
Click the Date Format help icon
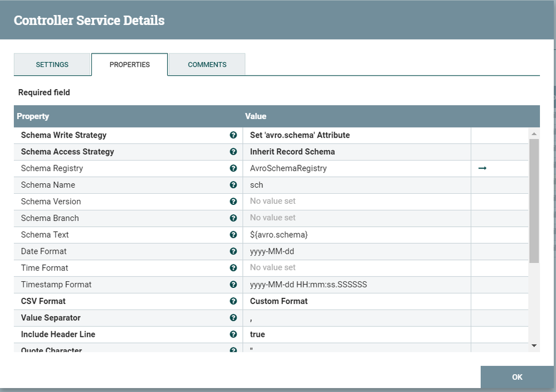coord(233,252)
